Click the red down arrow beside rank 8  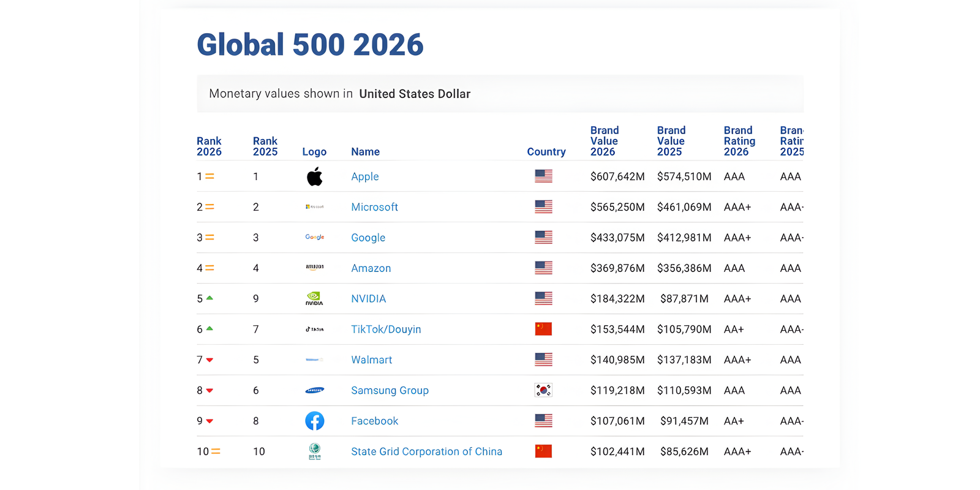209,391
